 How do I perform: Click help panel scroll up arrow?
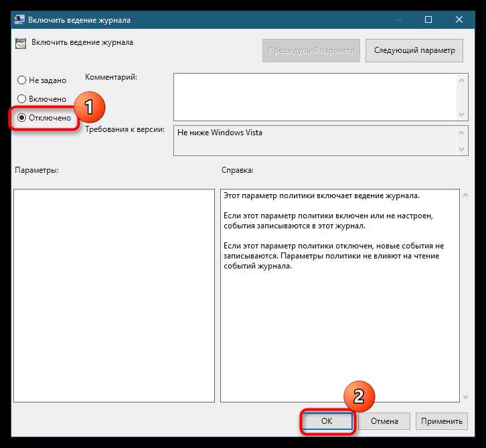465,195
